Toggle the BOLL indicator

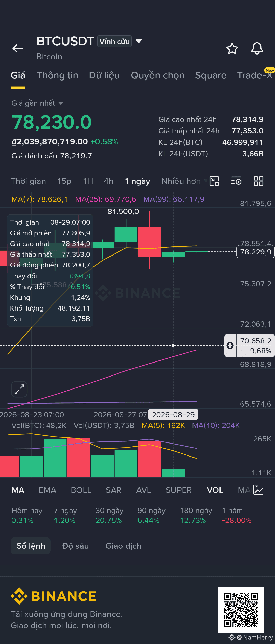click(81, 490)
